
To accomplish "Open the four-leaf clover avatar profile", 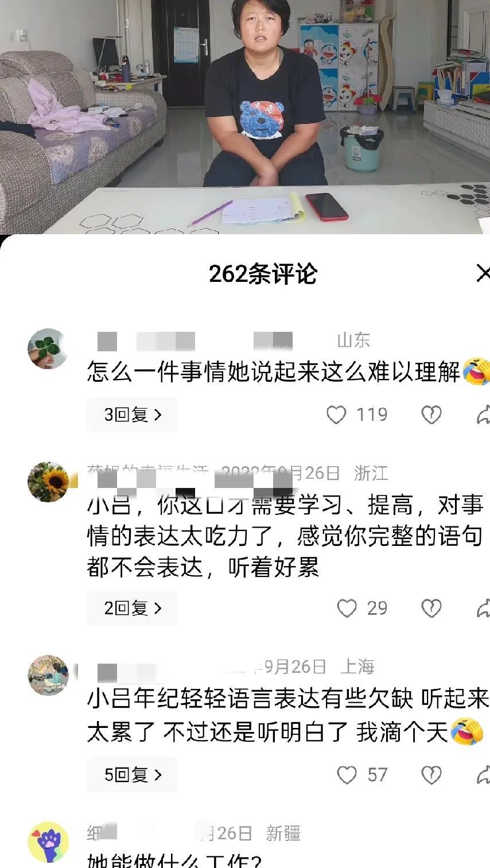I will tap(48, 348).
